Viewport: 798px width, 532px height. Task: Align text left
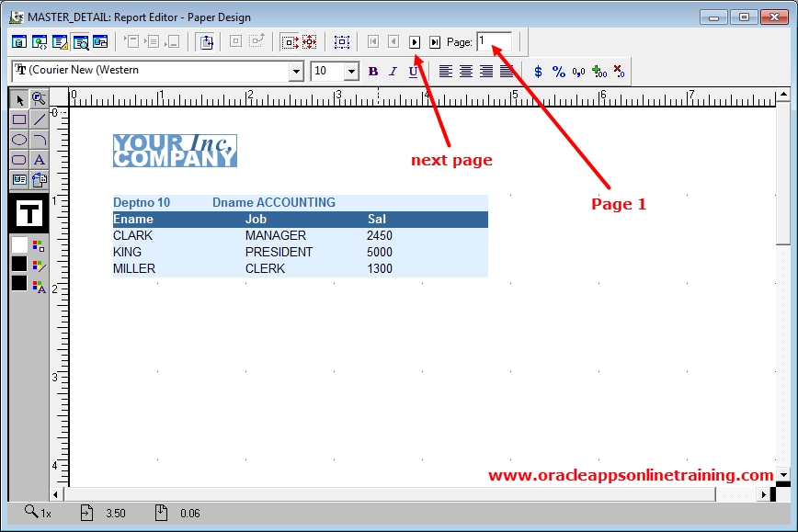tap(446, 71)
